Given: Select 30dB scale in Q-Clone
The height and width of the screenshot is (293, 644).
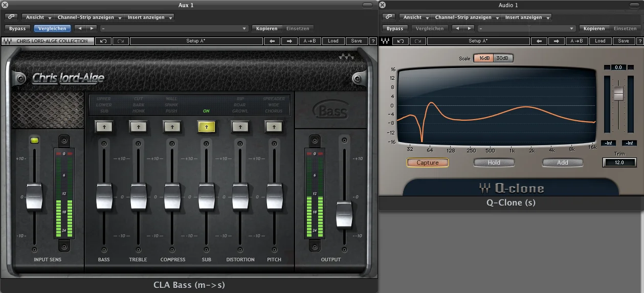Looking at the screenshot, I should coord(503,58).
